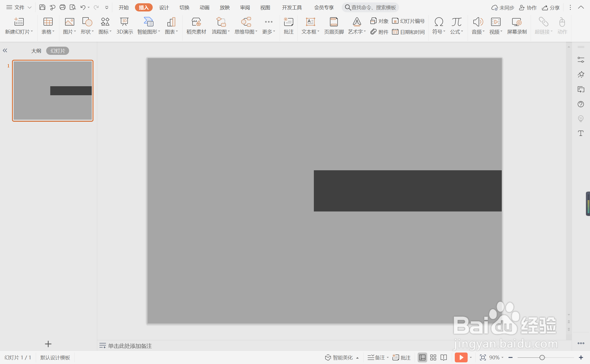Insert an 对象 object
This screenshot has width=590, height=364.
coord(379,21)
